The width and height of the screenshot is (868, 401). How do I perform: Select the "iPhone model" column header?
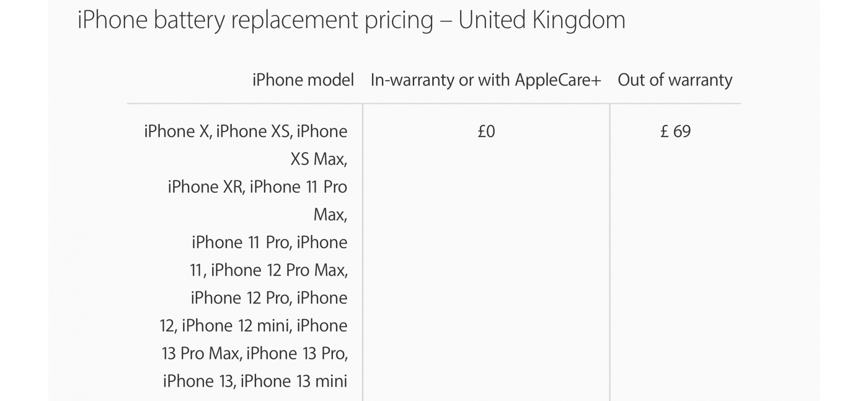coord(303,80)
